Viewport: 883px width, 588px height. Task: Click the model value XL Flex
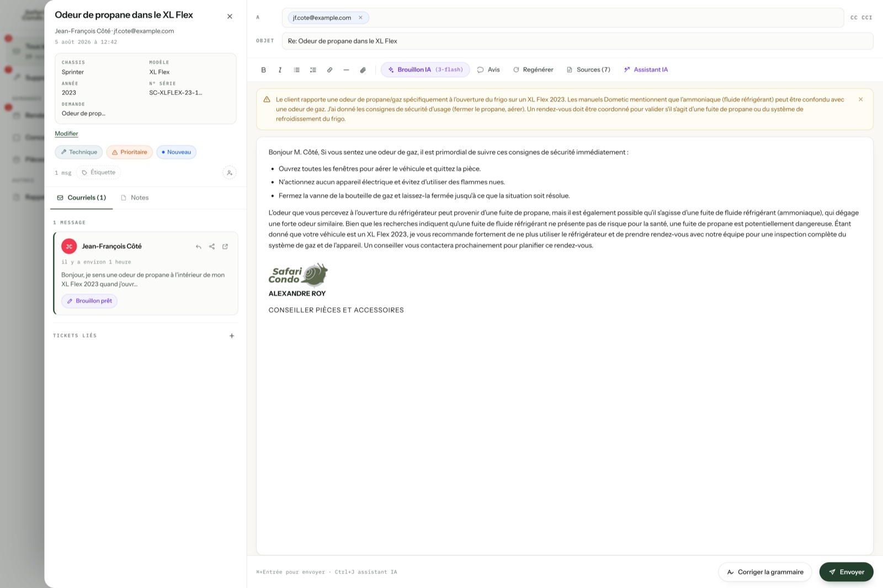point(159,72)
